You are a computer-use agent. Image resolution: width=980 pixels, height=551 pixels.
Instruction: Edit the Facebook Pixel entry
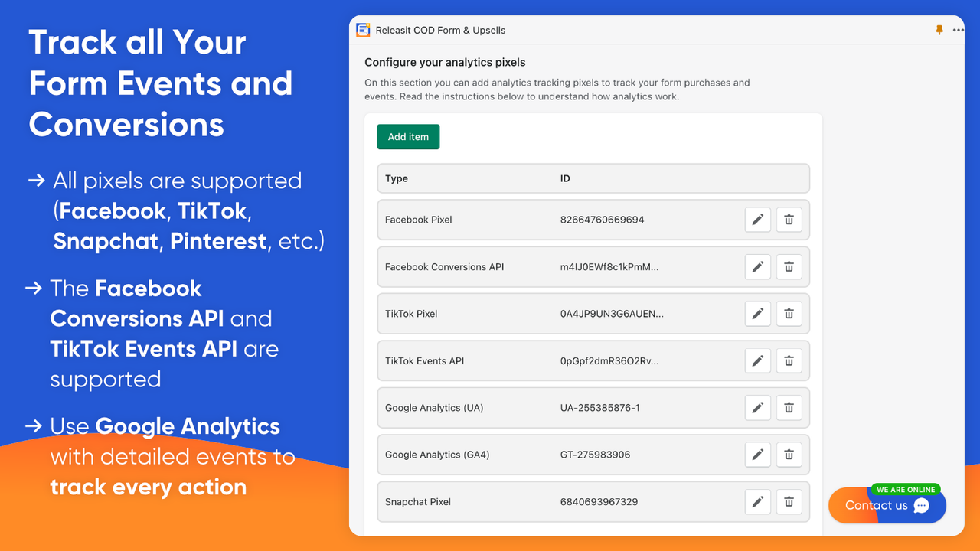(758, 220)
